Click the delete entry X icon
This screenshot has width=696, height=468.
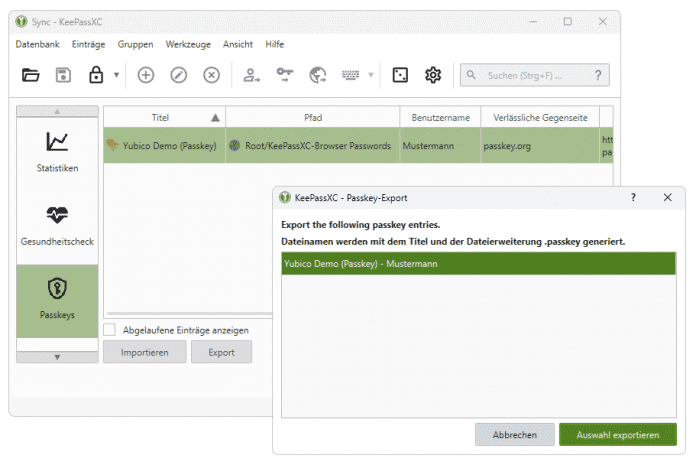click(212, 75)
